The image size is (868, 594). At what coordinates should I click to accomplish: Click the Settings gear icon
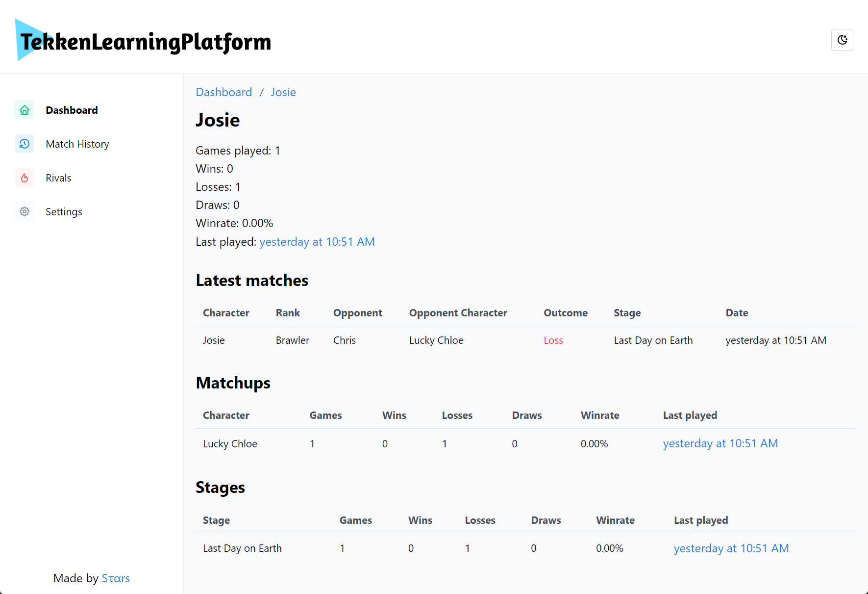[x=25, y=211]
